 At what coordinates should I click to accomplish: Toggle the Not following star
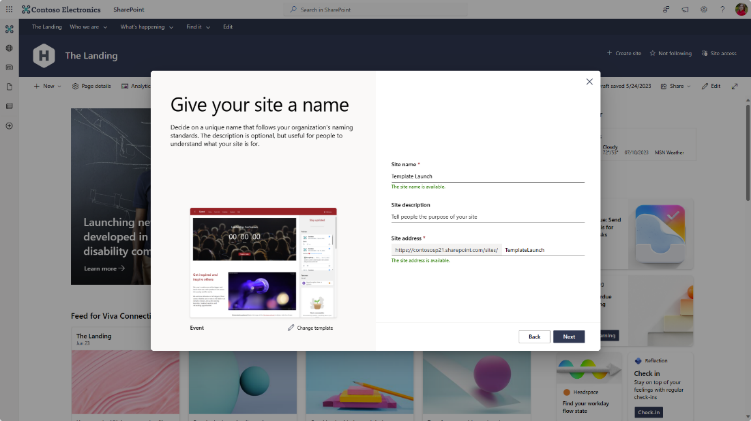pos(671,53)
